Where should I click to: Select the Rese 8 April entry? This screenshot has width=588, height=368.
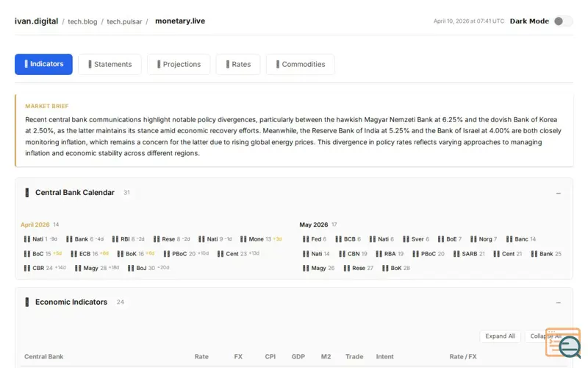click(172, 239)
